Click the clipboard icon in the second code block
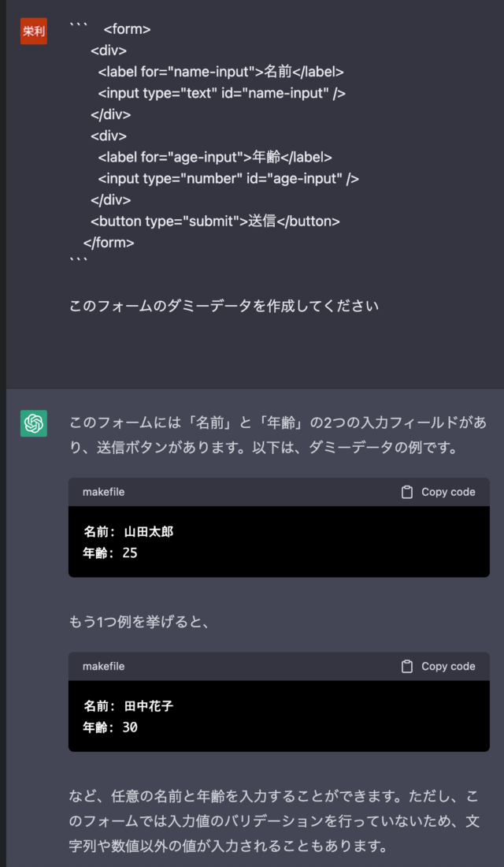504x867 pixels. pyautogui.click(x=407, y=666)
